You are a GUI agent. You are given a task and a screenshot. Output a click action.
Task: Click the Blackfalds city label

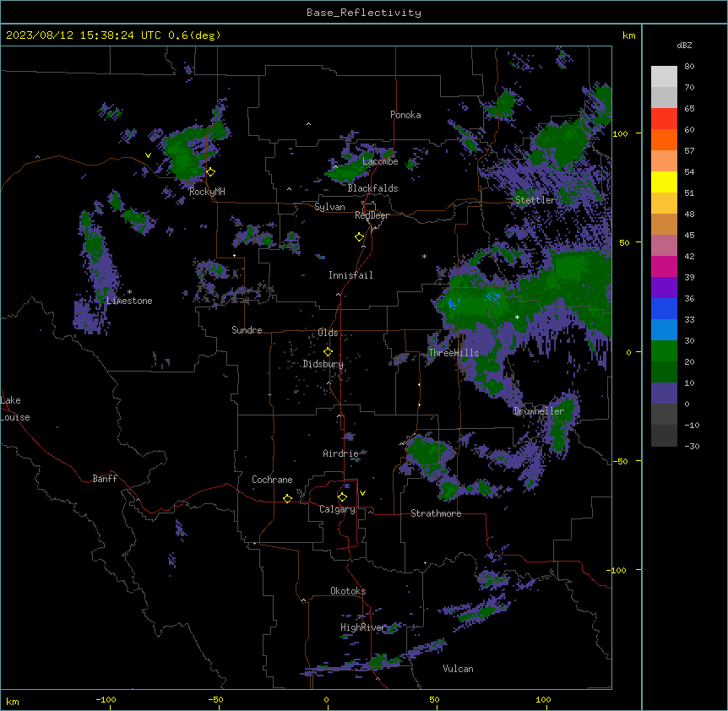pyautogui.click(x=372, y=188)
